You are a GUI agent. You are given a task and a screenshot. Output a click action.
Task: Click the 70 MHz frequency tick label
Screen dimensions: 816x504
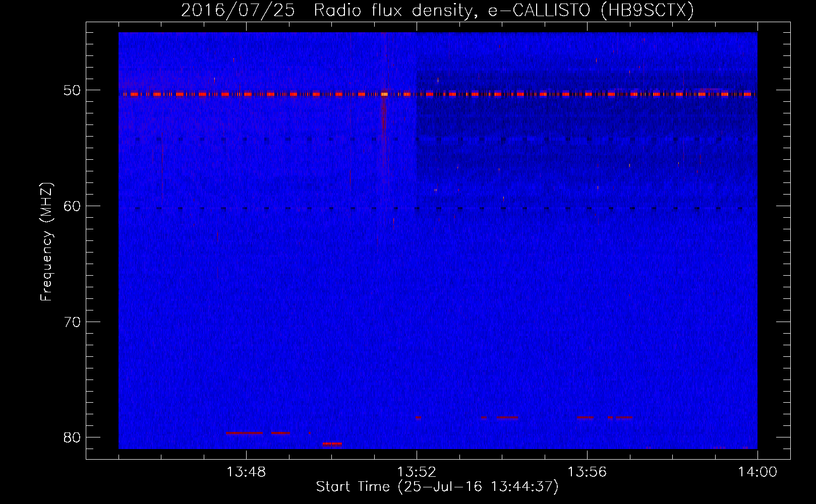[x=73, y=322]
